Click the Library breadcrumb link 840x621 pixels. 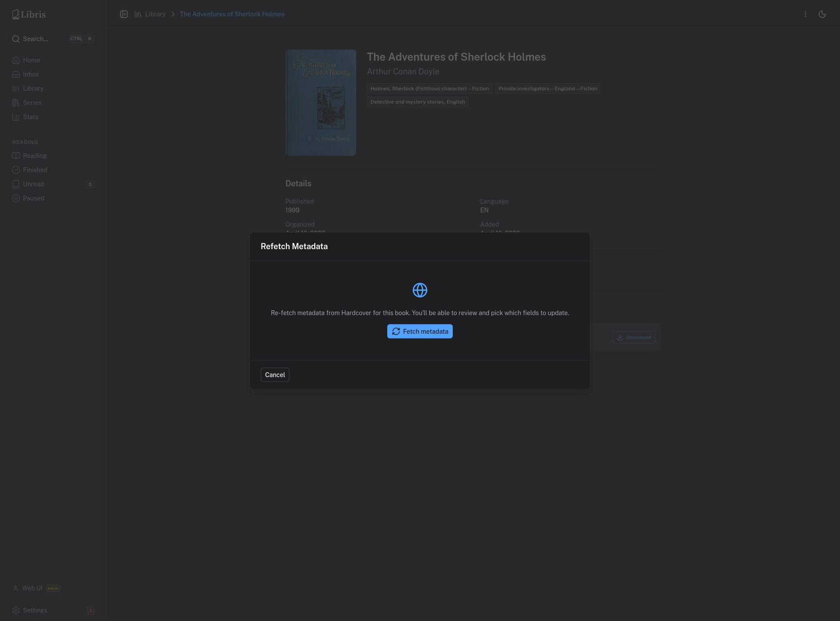(x=155, y=14)
